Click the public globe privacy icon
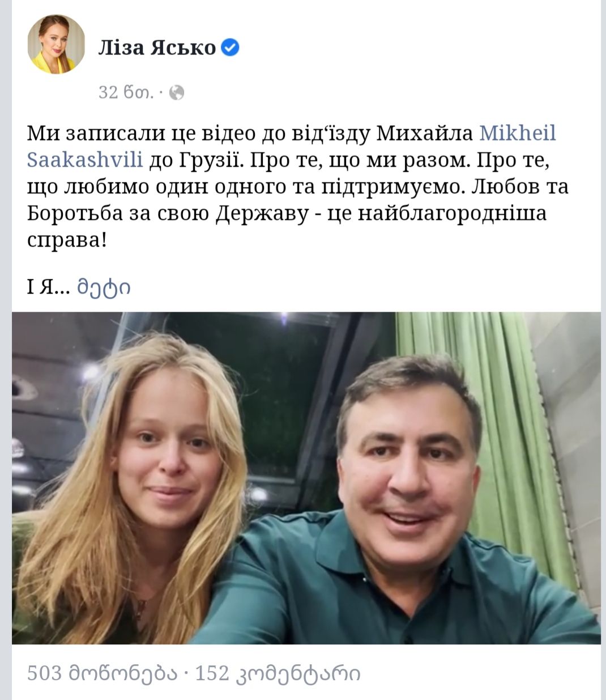The height and width of the screenshot is (700, 606). [177, 92]
